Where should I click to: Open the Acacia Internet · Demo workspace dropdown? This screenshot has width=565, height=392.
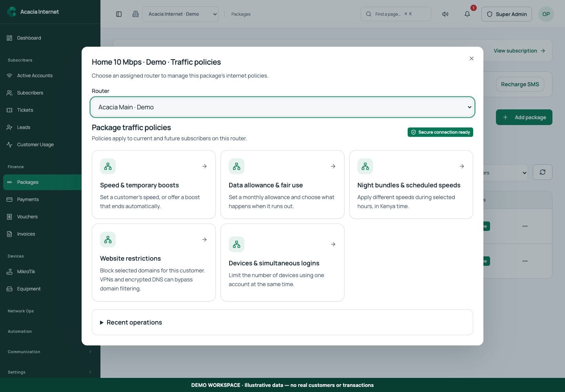point(180,14)
